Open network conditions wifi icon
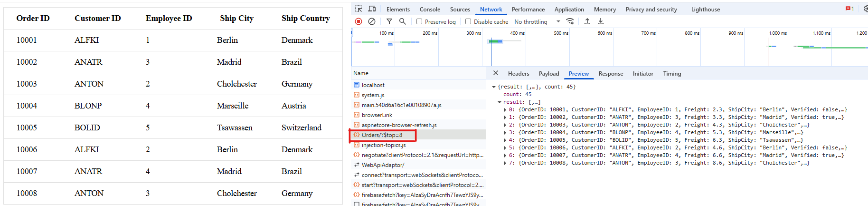This screenshot has height=206, width=868. click(x=570, y=21)
